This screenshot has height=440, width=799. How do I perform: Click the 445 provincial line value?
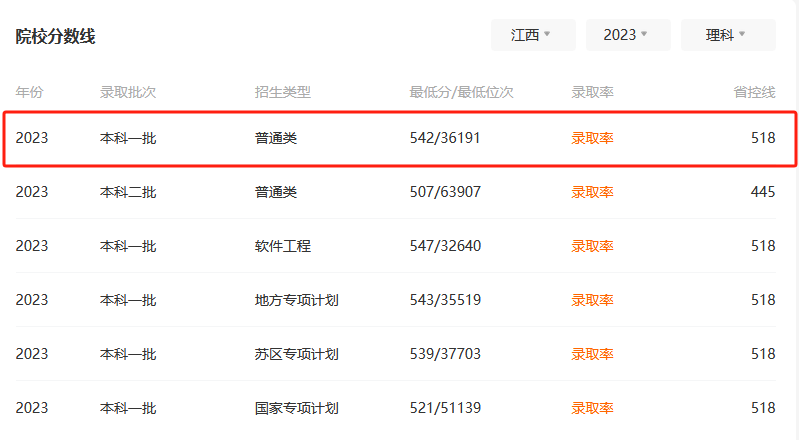click(763, 192)
